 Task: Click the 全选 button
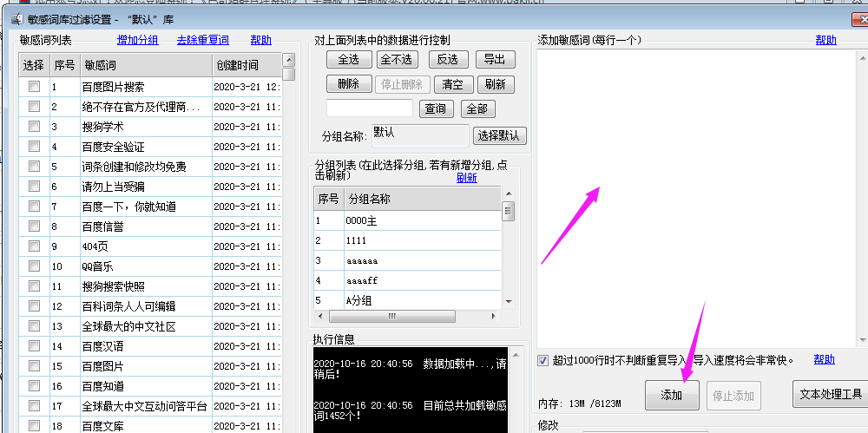click(x=349, y=59)
